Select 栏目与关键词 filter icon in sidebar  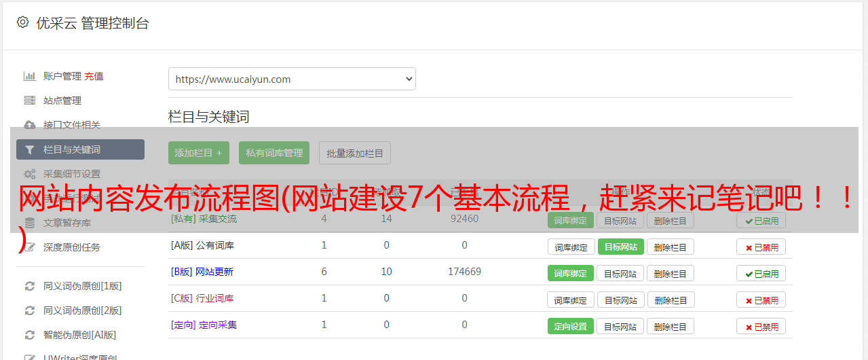pos(30,149)
